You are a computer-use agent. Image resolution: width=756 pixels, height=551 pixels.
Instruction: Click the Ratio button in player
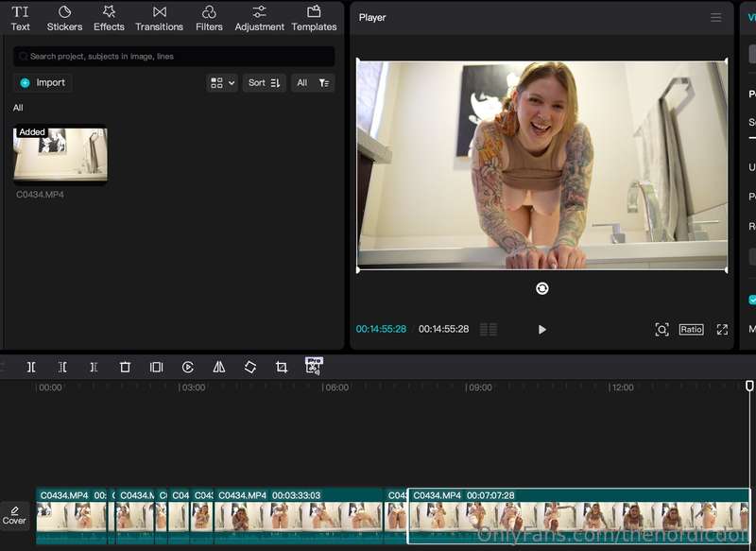691,329
